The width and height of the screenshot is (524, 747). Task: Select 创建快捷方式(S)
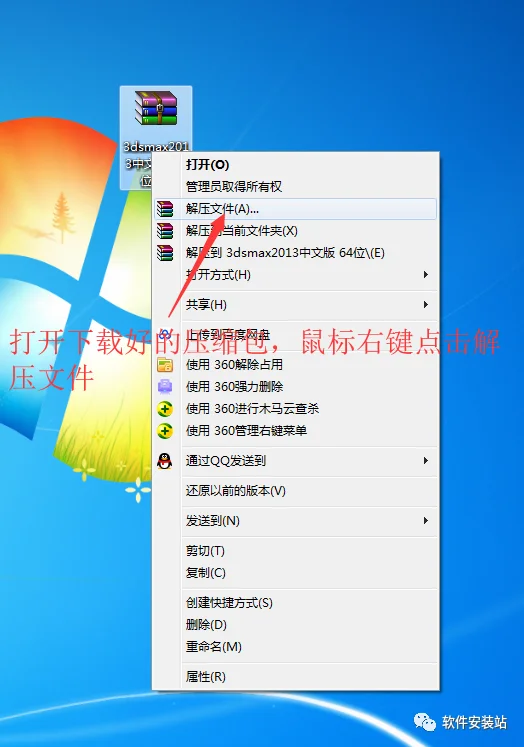click(295, 603)
